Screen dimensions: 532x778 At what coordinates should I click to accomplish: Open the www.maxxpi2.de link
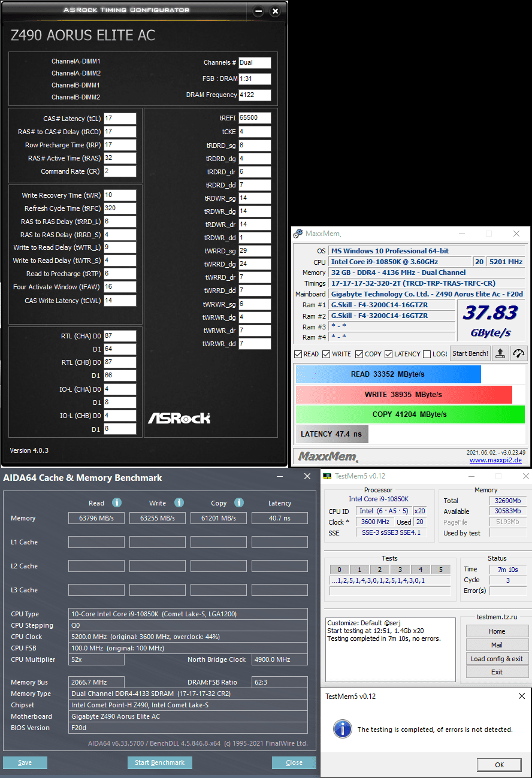point(495,460)
